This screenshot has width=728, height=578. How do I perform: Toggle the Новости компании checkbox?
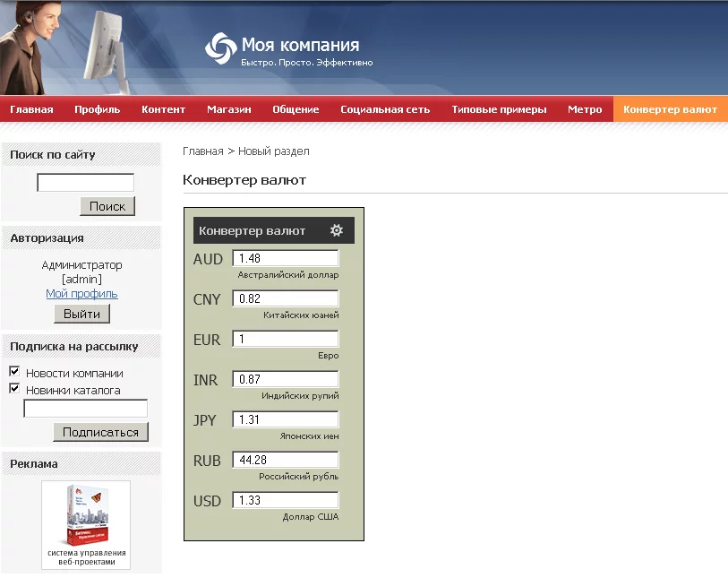14,372
